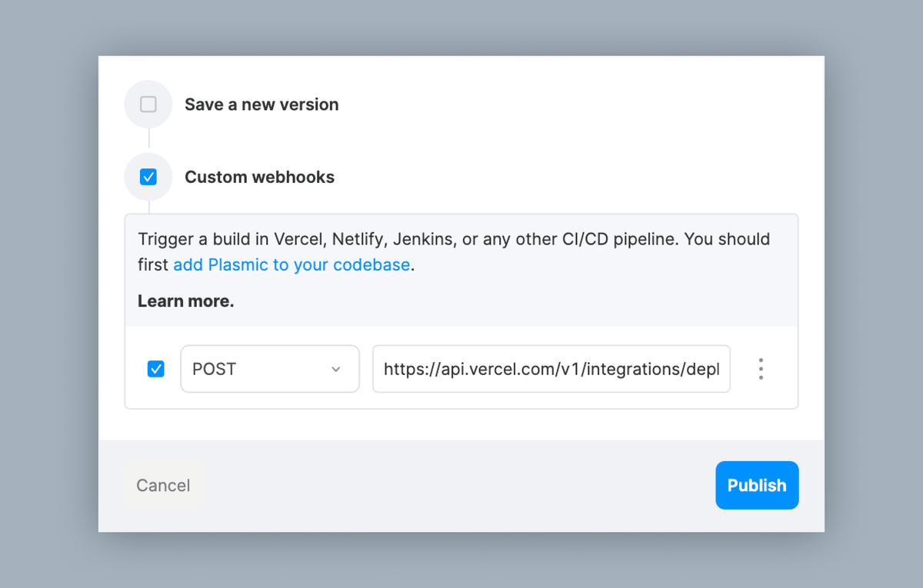Confirm publishing with the blue Publish button

757,485
